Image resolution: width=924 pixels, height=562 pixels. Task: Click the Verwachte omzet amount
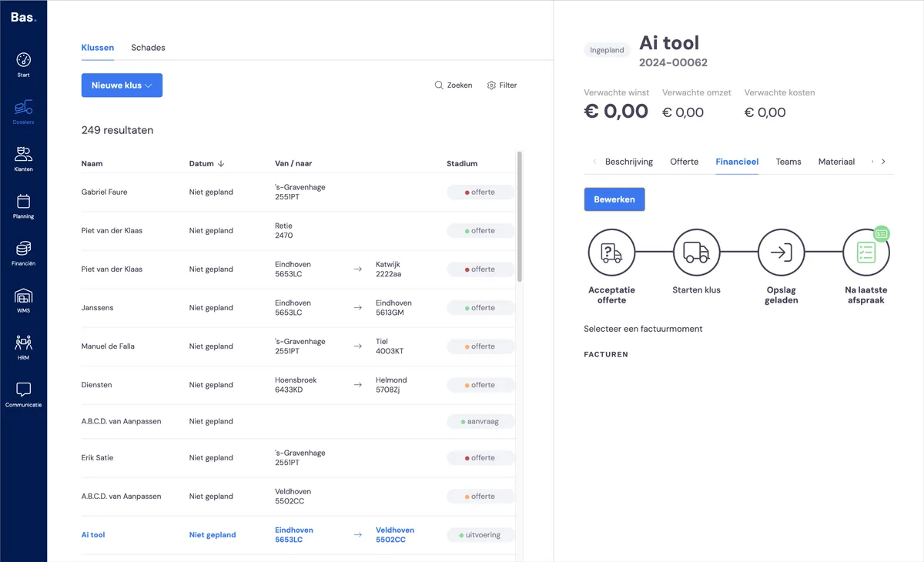point(683,112)
